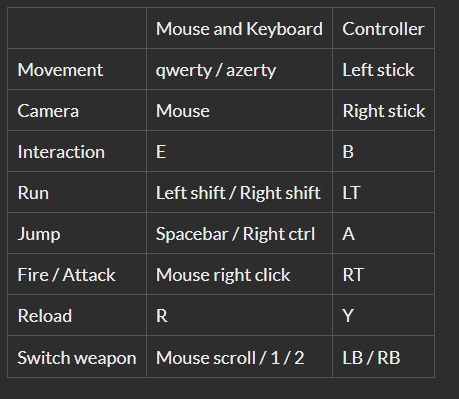Click the Mouse and Keyboard column header
The image size is (459, 399).
[x=239, y=29]
